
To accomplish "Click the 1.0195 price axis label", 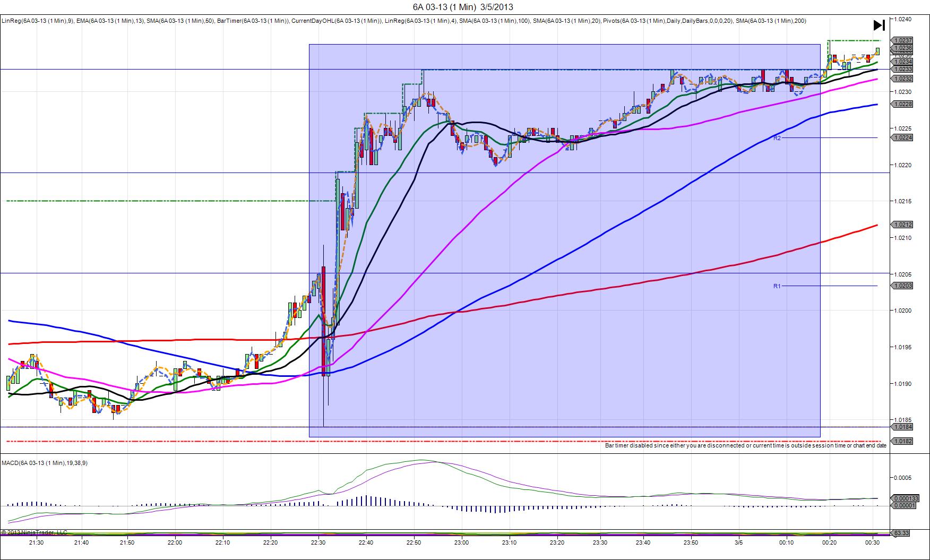I will (x=903, y=347).
